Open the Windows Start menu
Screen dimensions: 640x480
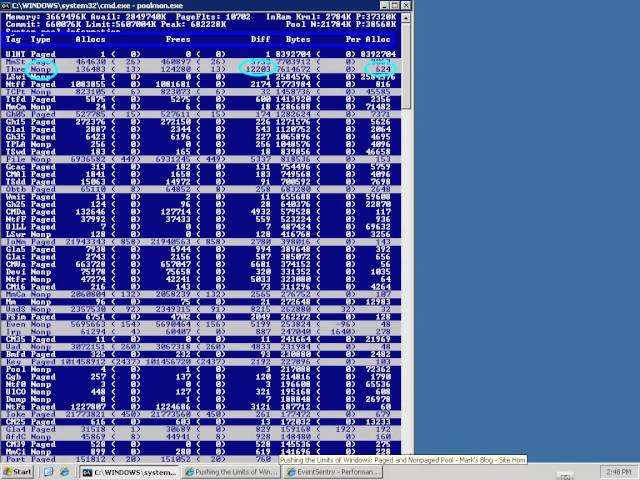click(x=17, y=472)
